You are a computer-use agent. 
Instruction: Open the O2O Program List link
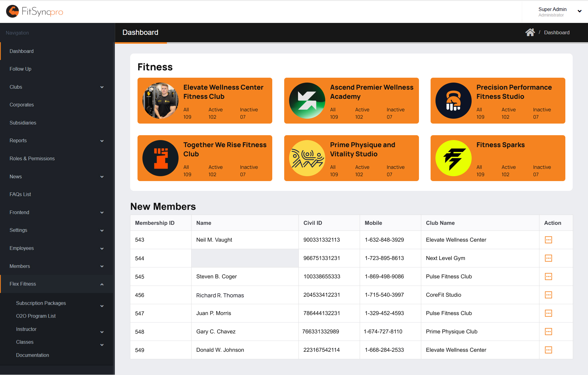coord(36,316)
